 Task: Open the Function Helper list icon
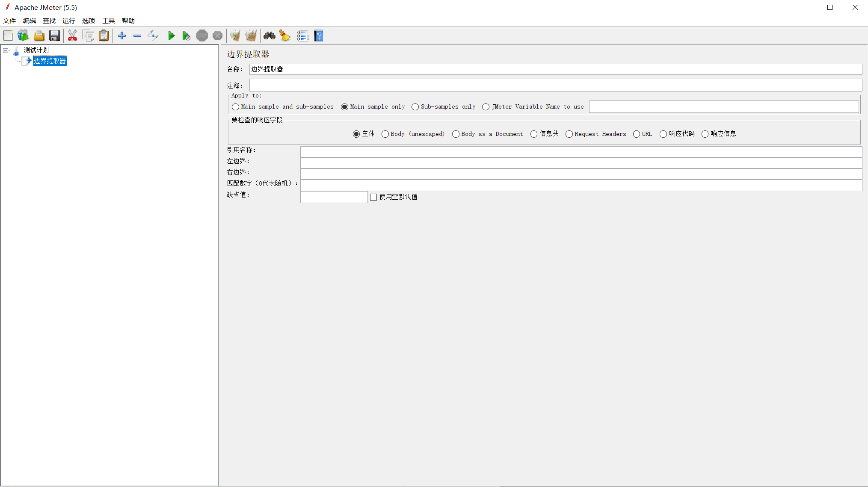(302, 36)
